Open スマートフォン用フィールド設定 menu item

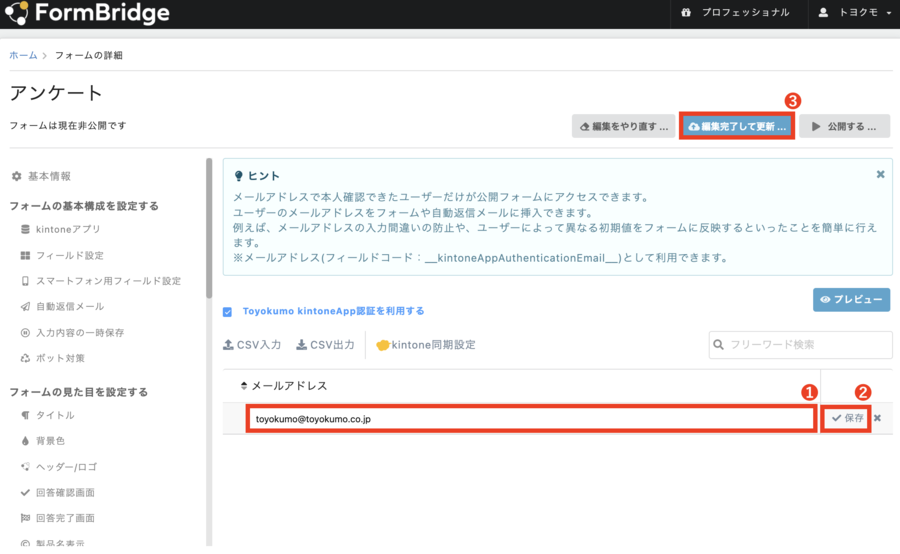101,281
